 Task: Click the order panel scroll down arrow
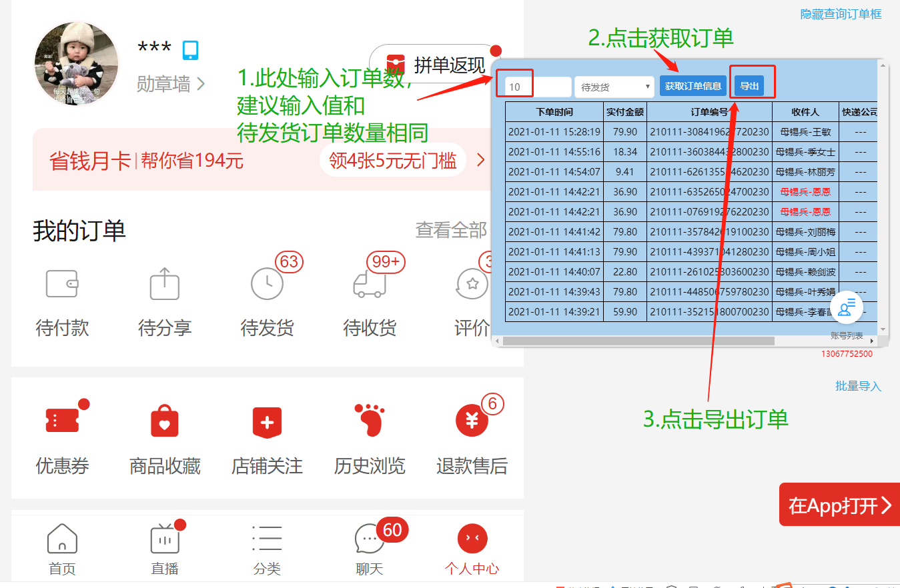(883, 329)
